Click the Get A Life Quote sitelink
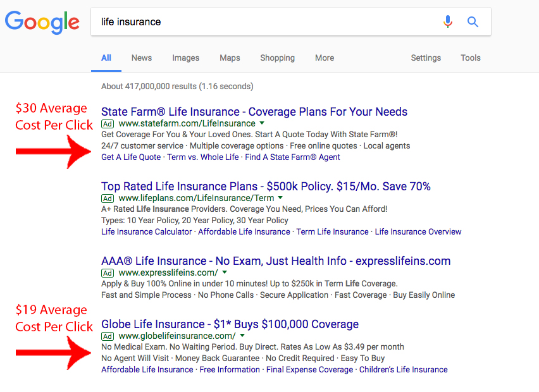Viewport: 539px width, 392px height. (x=131, y=157)
